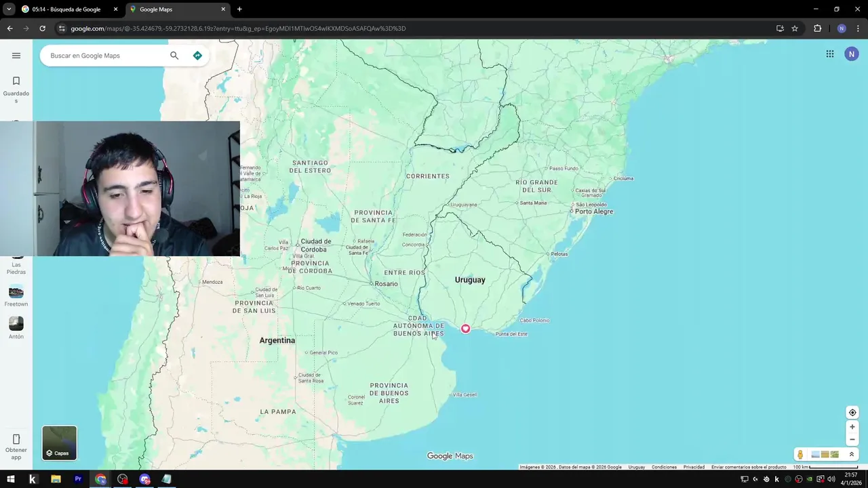Open the Google apps grid
Image resolution: width=868 pixels, height=488 pixels.
click(x=830, y=54)
